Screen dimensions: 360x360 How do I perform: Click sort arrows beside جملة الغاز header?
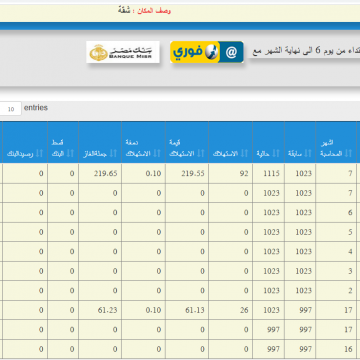coord(114,153)
